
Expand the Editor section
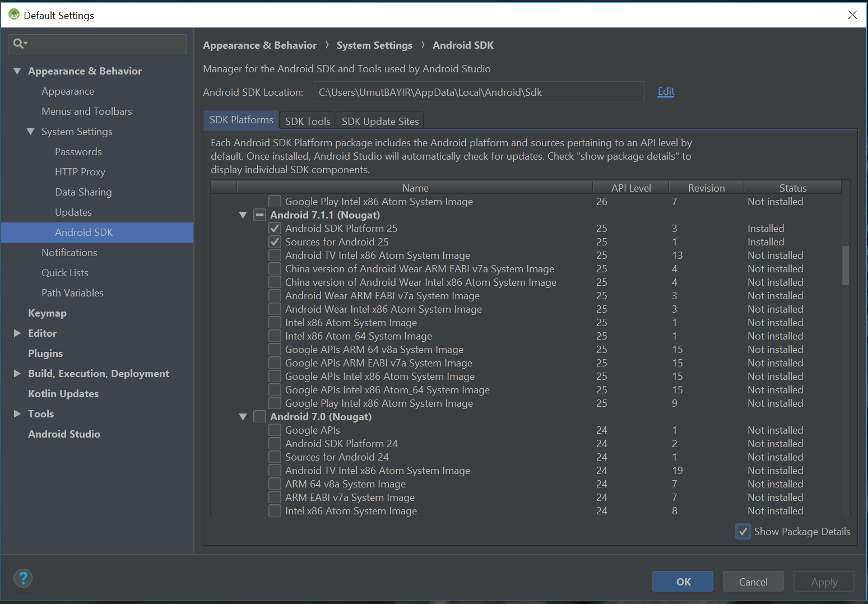point(17,333)
